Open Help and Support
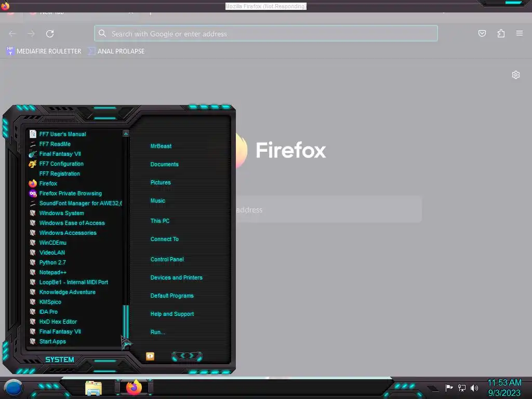 tap(172, 314)
